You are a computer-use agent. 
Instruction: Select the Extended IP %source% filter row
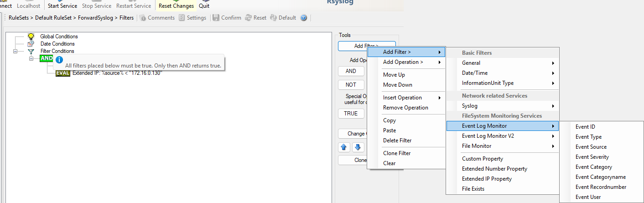pos(117,73)
